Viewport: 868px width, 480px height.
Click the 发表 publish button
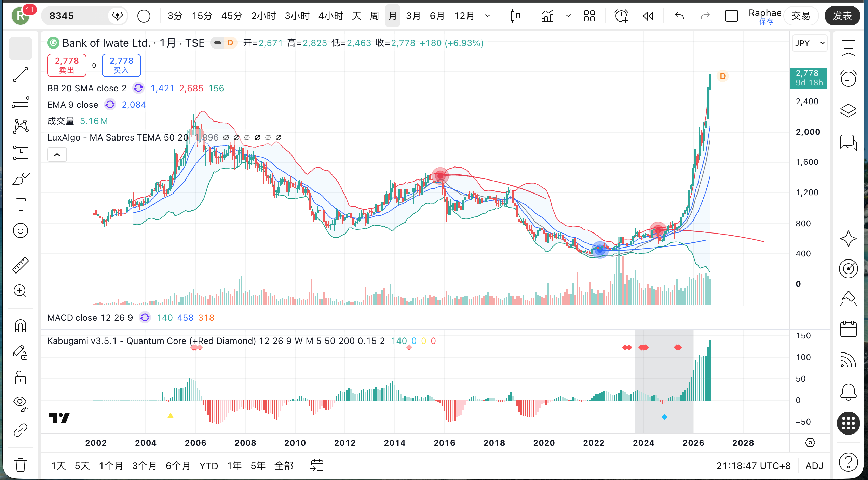(842, 16)
